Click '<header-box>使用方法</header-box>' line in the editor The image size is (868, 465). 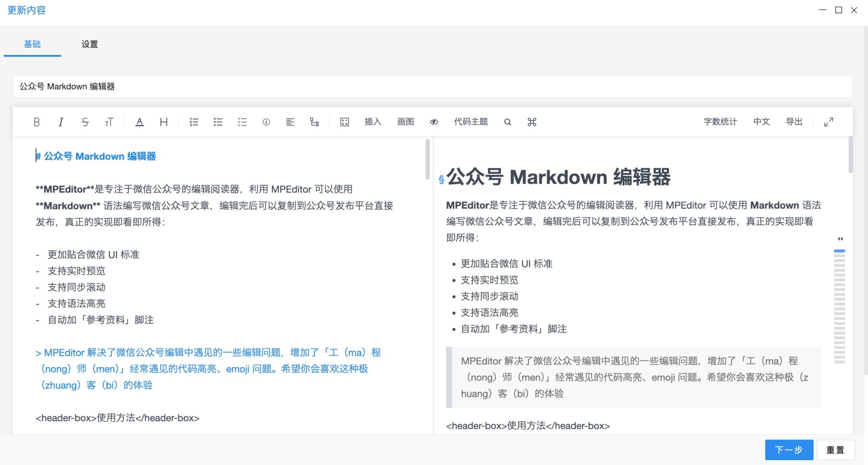118,418
